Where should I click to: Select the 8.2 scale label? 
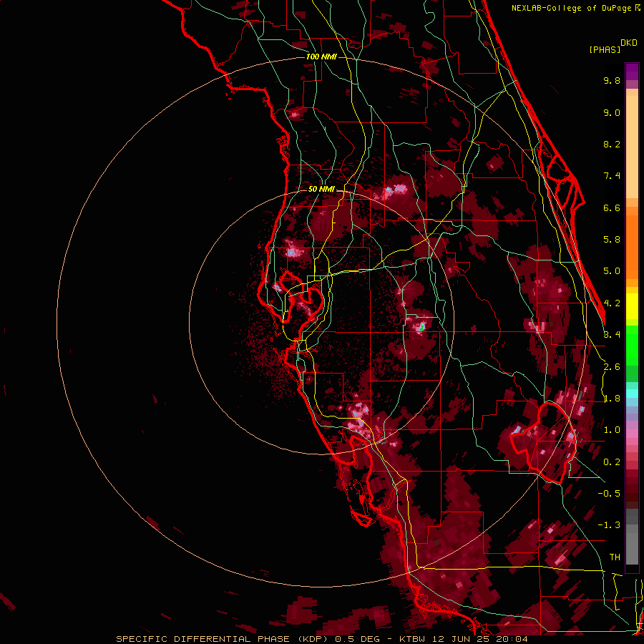click(x=612, y=144)
